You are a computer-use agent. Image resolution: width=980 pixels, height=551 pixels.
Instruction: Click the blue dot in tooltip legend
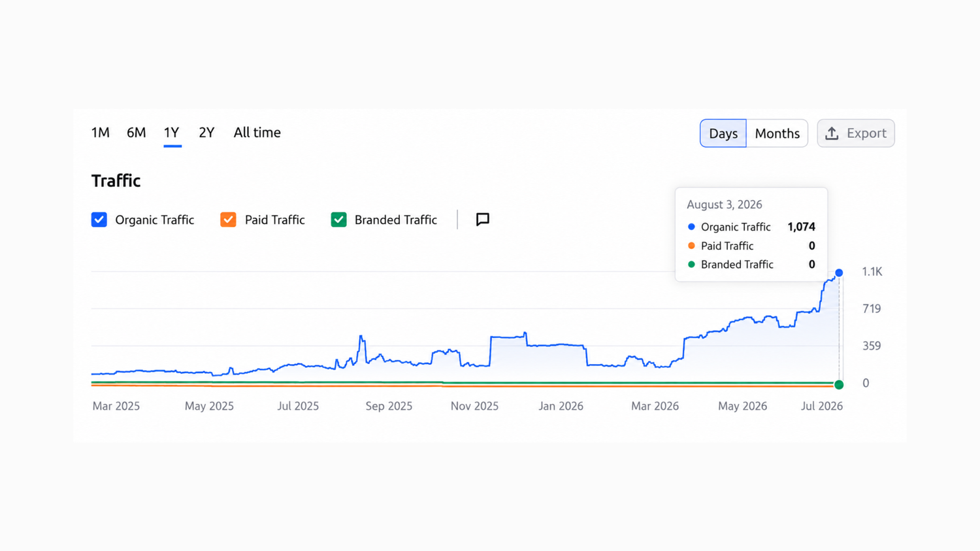coord(691,227)
